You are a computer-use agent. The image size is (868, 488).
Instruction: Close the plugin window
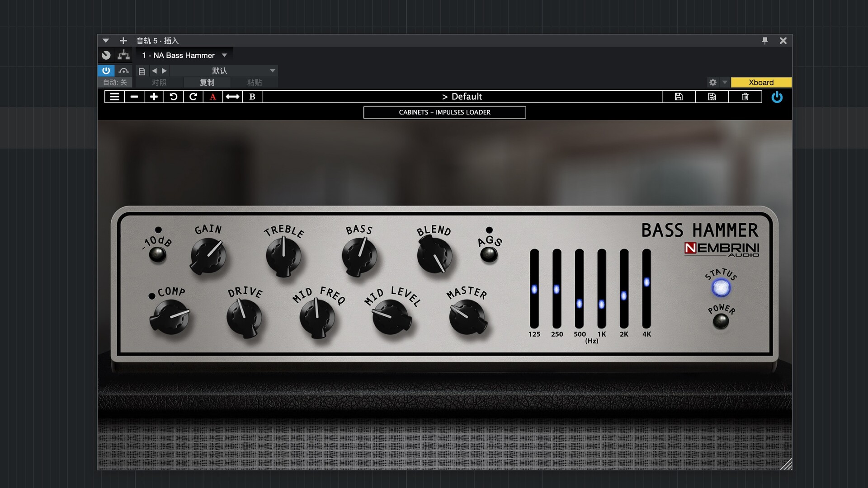click(x=783, y=41)
